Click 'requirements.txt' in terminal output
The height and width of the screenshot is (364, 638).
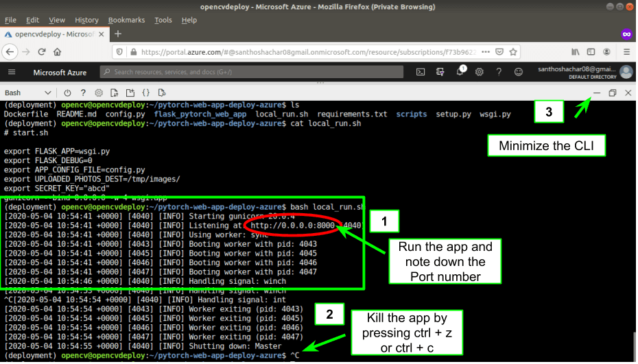coord(352,114)
